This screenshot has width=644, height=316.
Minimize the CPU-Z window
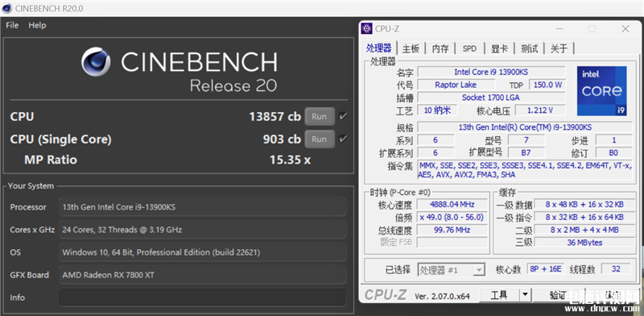coord(559,28)
